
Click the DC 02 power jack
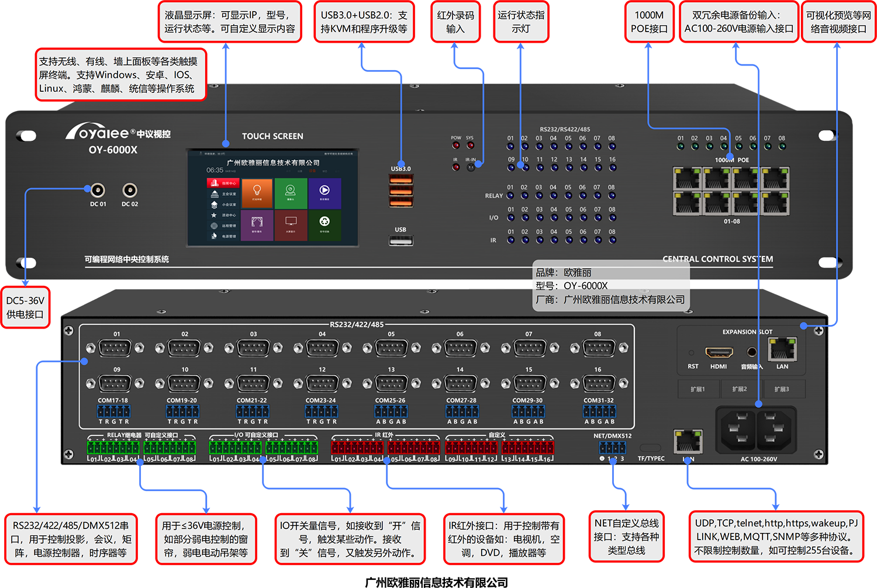(130, 190)
